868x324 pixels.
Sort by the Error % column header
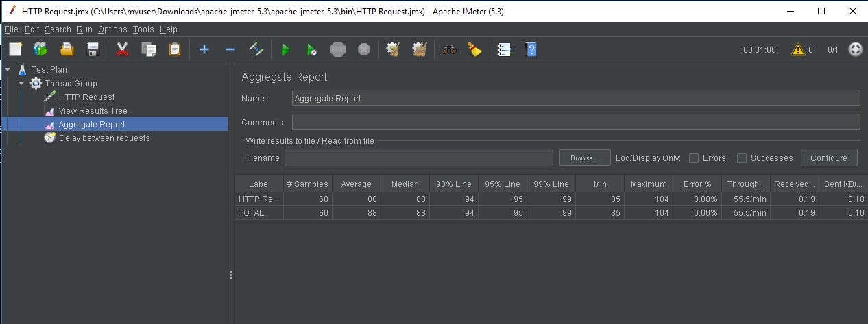[x=697, y=184]
